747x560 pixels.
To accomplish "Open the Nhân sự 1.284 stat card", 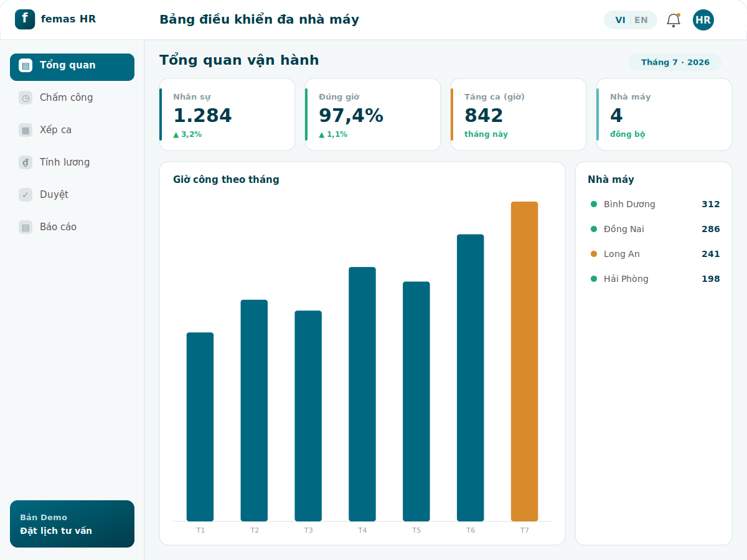I will [x=227, y=114].
